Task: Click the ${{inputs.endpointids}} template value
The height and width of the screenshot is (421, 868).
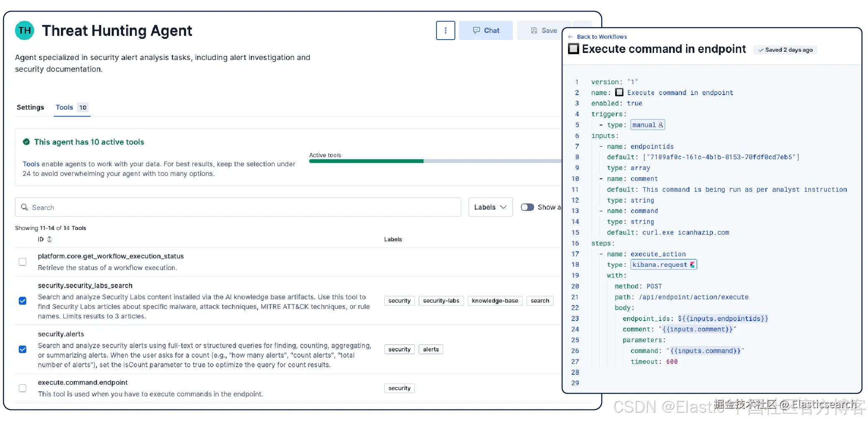Action: pyautogui.click(x=723, y=318)
